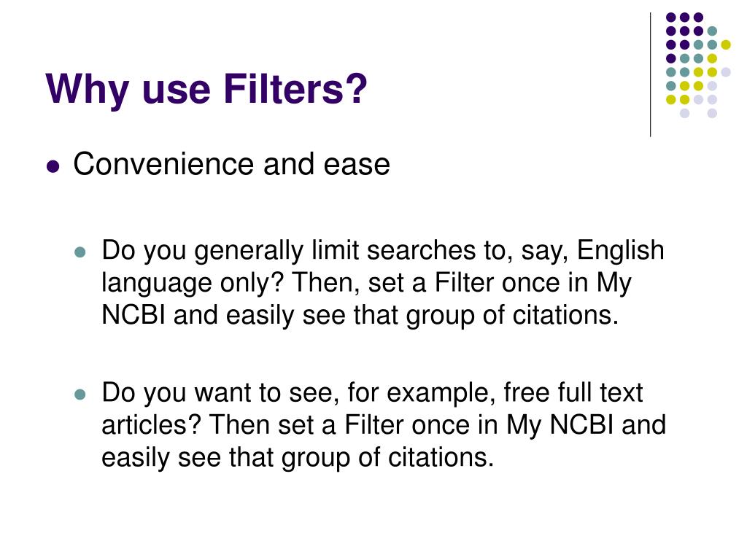Click the 'Why use Filters?' title
The width and height of the screenshot is (747, 560).
[x=206, y=90]
